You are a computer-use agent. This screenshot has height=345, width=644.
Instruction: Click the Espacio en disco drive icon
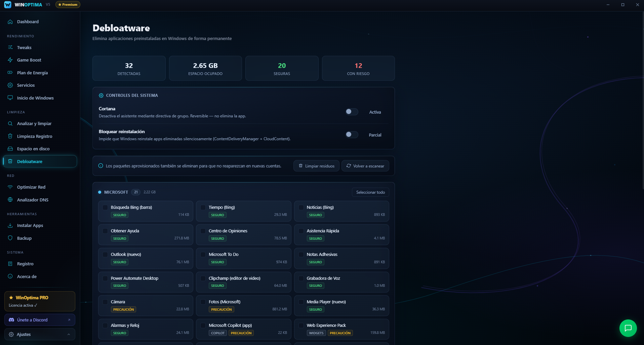pyautogui.click(x=10, y=149)
